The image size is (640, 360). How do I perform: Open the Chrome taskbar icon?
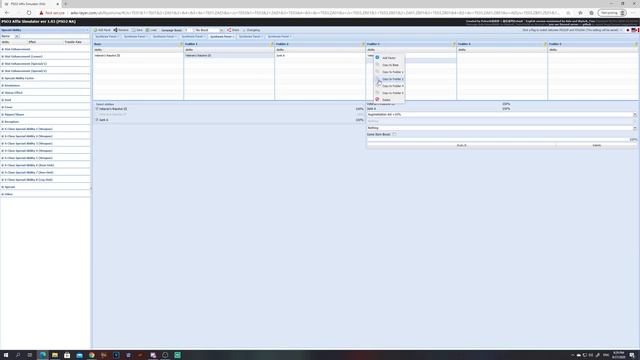tap(91, 355)
